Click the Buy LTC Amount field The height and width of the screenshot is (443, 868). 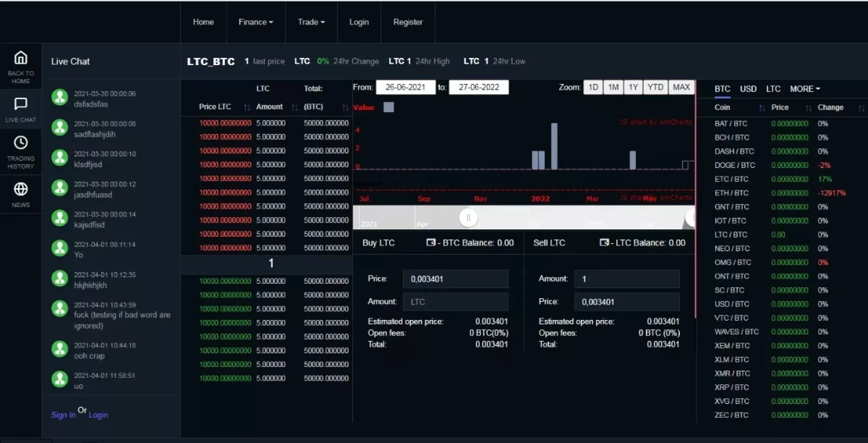tap(455, 302)
